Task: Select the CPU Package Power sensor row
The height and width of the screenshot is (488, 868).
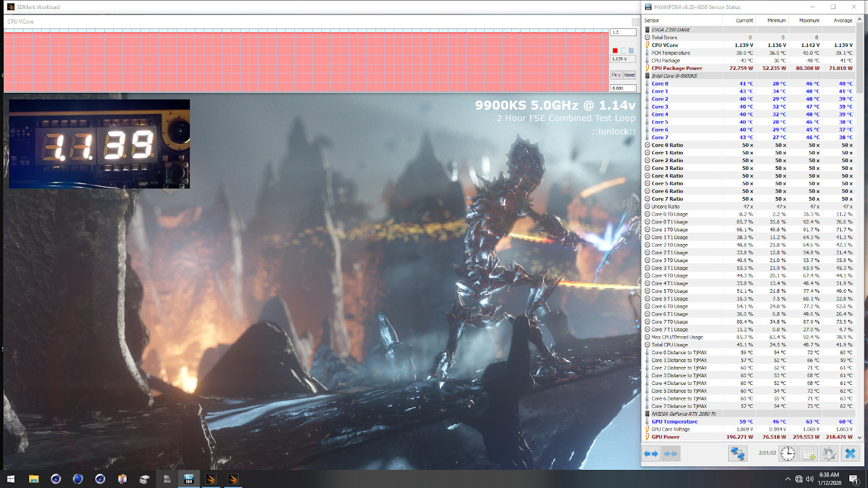Action: 676,68
